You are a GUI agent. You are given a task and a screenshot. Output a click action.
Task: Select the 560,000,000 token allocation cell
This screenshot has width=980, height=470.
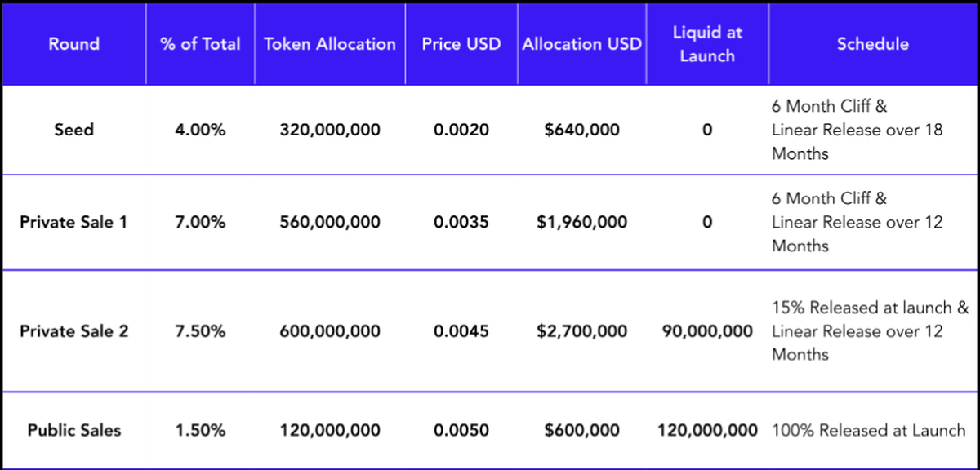330,221
